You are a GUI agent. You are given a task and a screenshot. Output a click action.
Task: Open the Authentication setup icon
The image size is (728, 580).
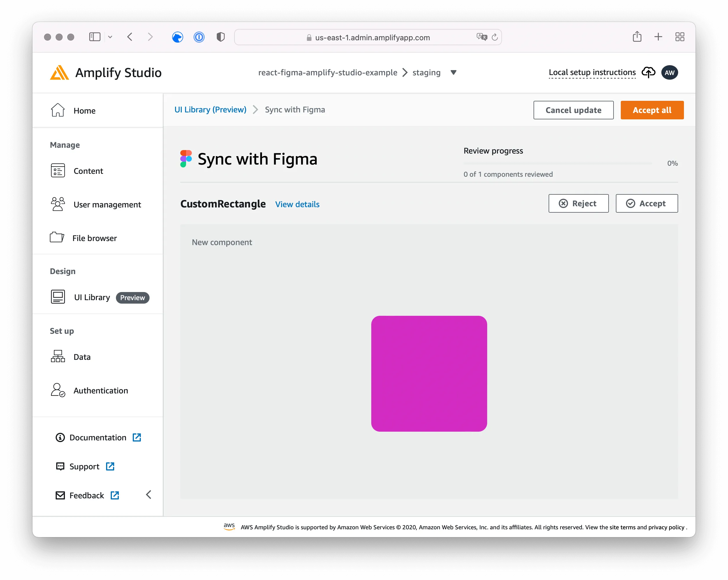(x=57, y=390)
